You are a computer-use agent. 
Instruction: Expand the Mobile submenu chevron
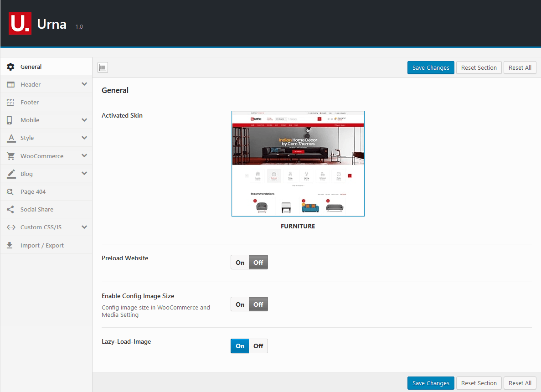[x=84, y=120]
